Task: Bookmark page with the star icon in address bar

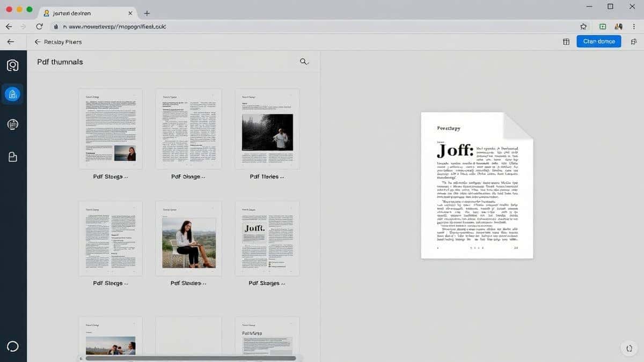Action: (584, 26)
